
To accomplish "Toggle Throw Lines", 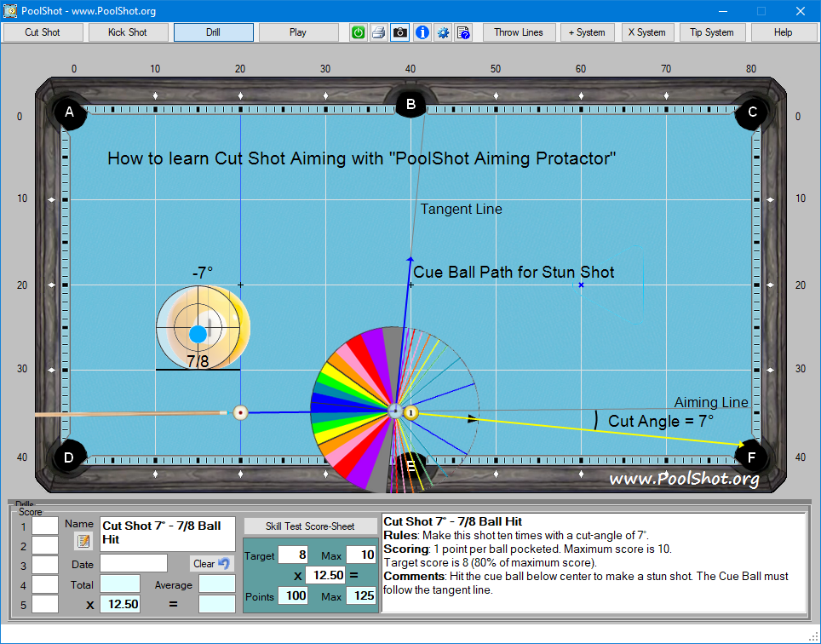I will pos(519,32).
